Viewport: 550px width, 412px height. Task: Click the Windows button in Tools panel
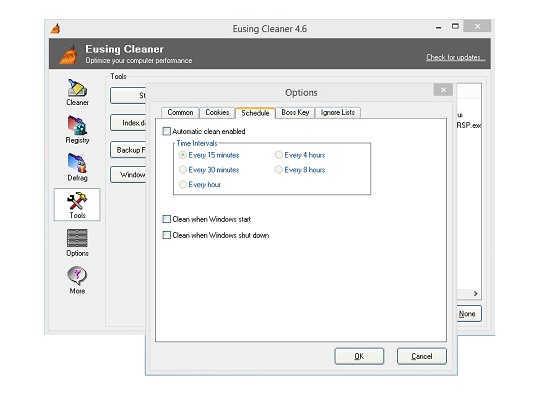tap(128, 175)
